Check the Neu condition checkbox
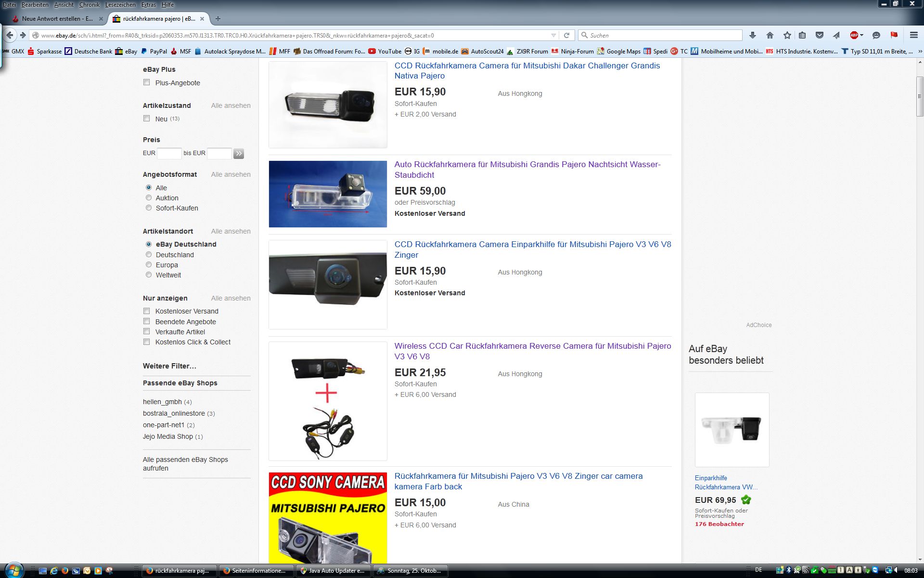This screenshot has height=578, width=924. [147, 118]
